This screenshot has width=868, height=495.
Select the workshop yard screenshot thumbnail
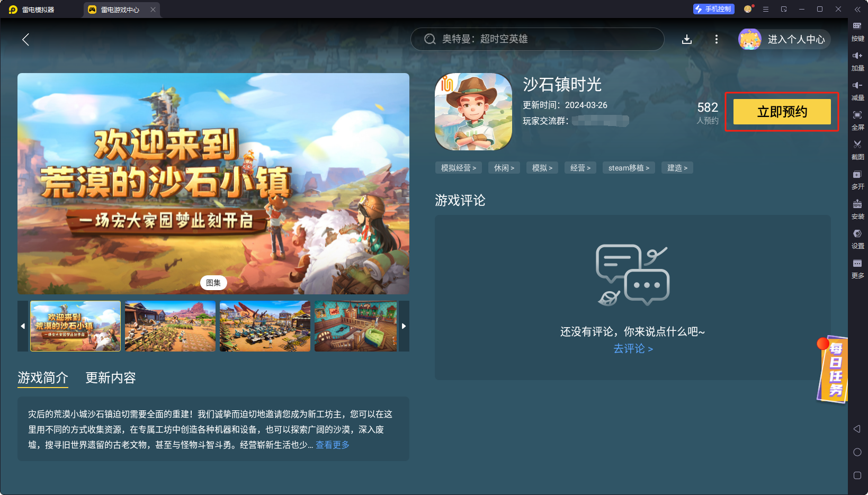pos(265,326)
